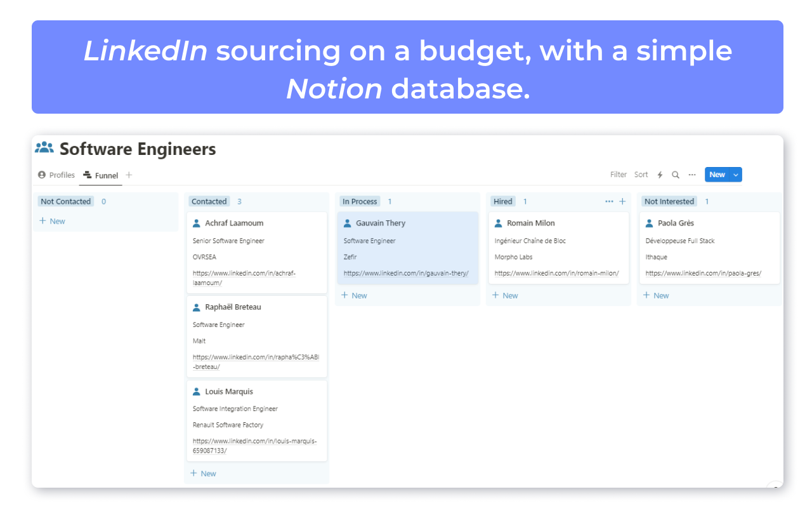
Task: Open the Hired column options menu
Action: tap(609, 201)
